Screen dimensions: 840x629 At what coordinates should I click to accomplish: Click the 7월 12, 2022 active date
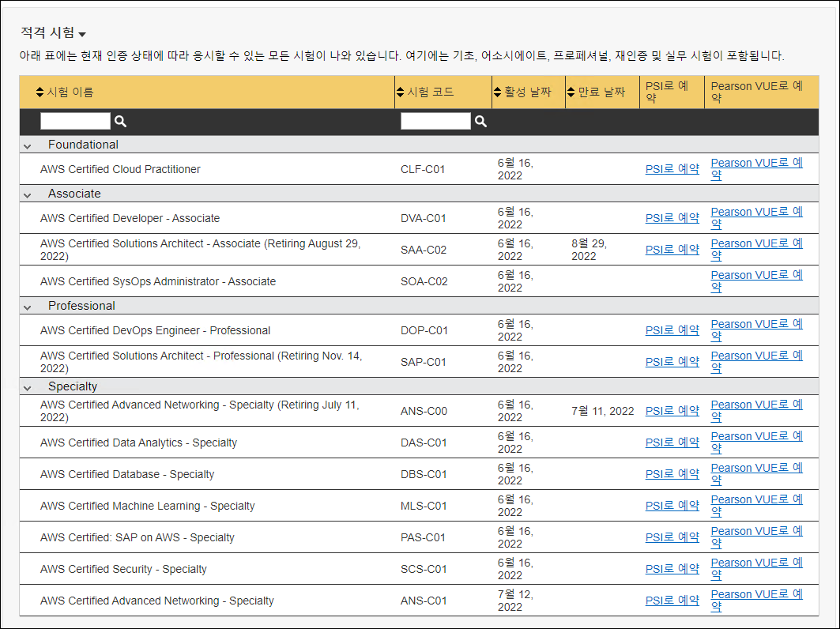[514, 601]
